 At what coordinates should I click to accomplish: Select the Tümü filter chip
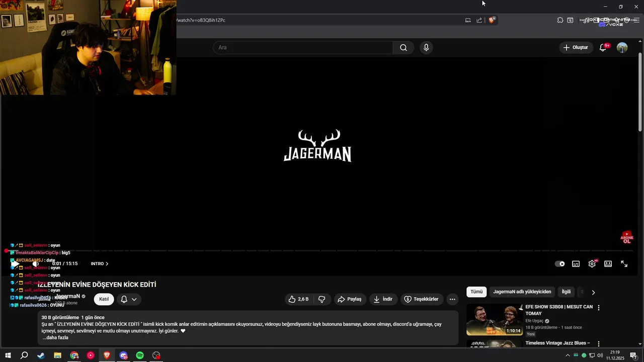476,292
